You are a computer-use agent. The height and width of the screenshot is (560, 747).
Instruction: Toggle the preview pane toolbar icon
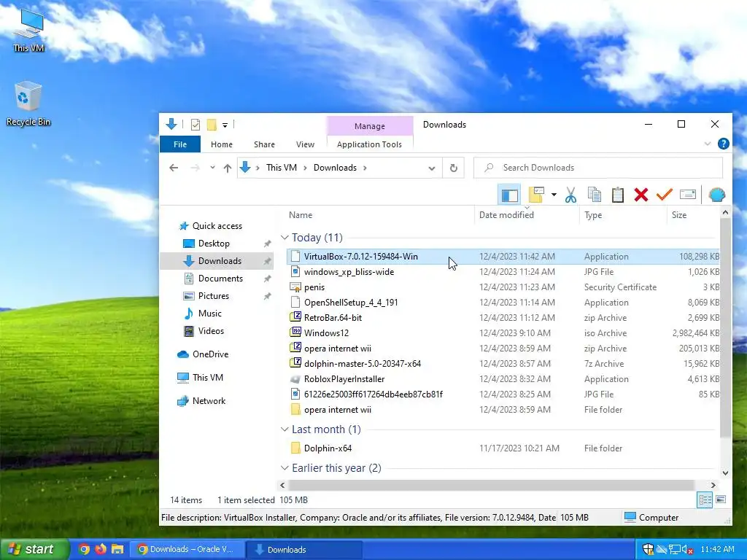(x=508, y=195)
